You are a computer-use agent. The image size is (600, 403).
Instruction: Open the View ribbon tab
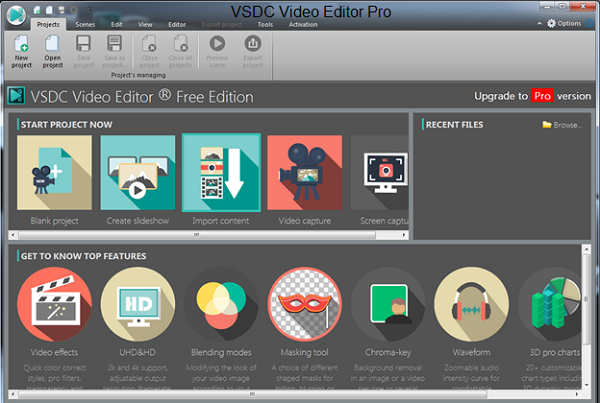pos(145,24)
